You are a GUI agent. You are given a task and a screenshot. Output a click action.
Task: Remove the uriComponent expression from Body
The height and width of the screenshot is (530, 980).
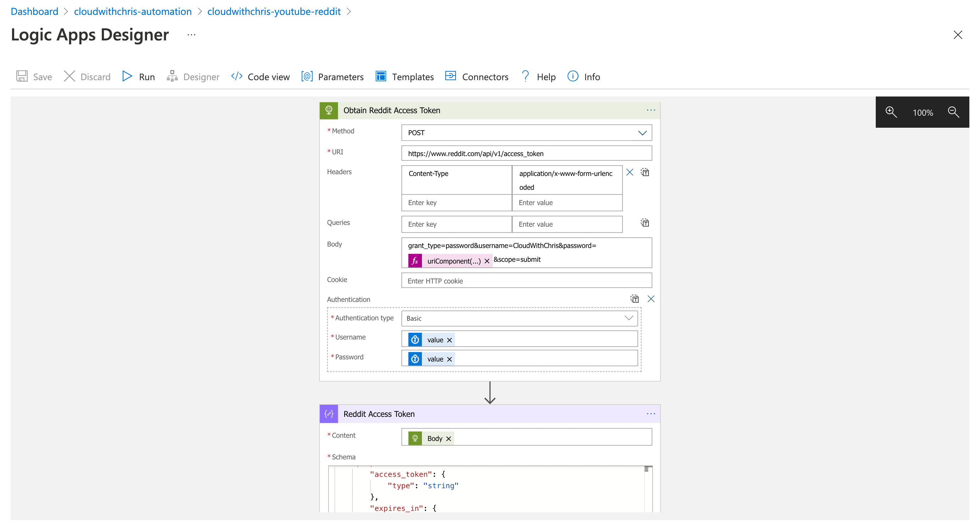point(487,261)
